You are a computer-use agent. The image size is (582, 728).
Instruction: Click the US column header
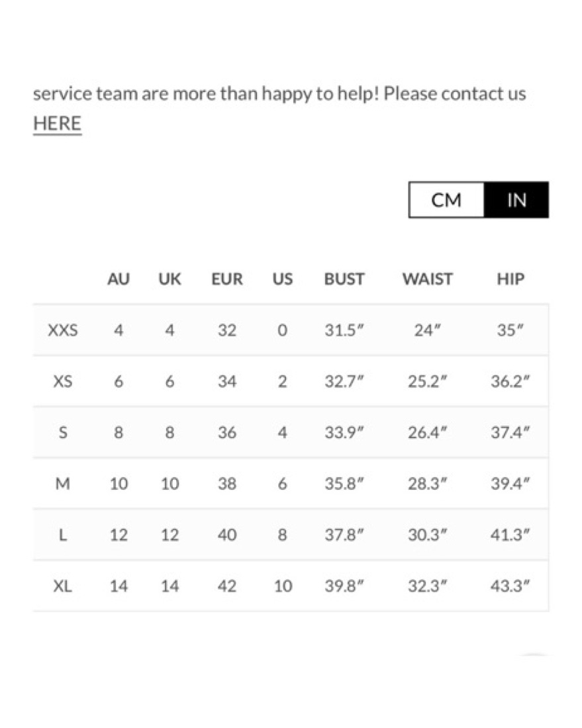(x=283, y=279)
